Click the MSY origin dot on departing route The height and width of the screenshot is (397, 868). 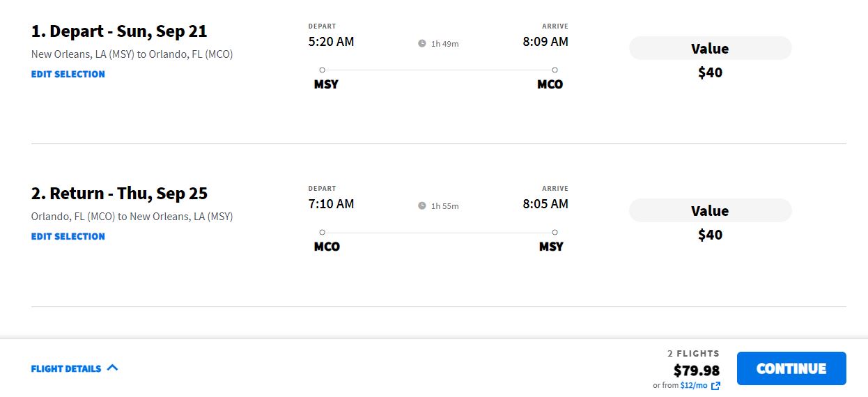tap(322, 70)
